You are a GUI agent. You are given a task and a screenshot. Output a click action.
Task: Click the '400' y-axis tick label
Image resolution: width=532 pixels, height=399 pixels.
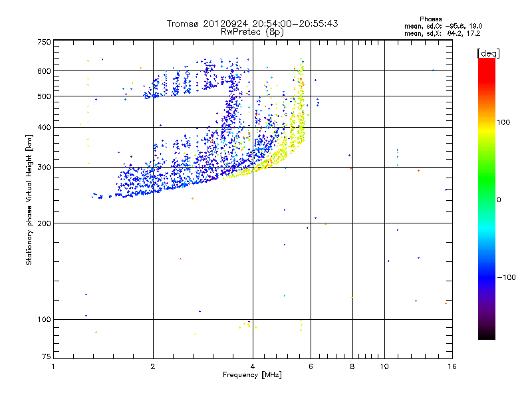pos(44,127)
